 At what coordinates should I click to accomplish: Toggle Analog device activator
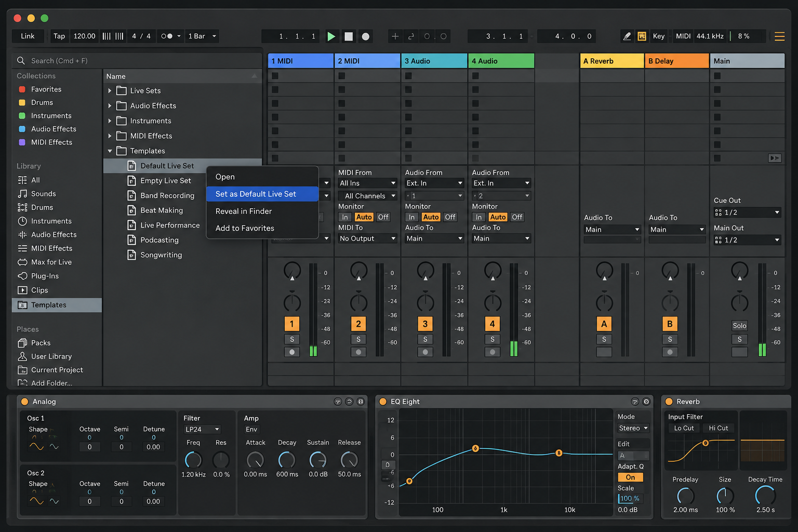click(x=24, y=402)
